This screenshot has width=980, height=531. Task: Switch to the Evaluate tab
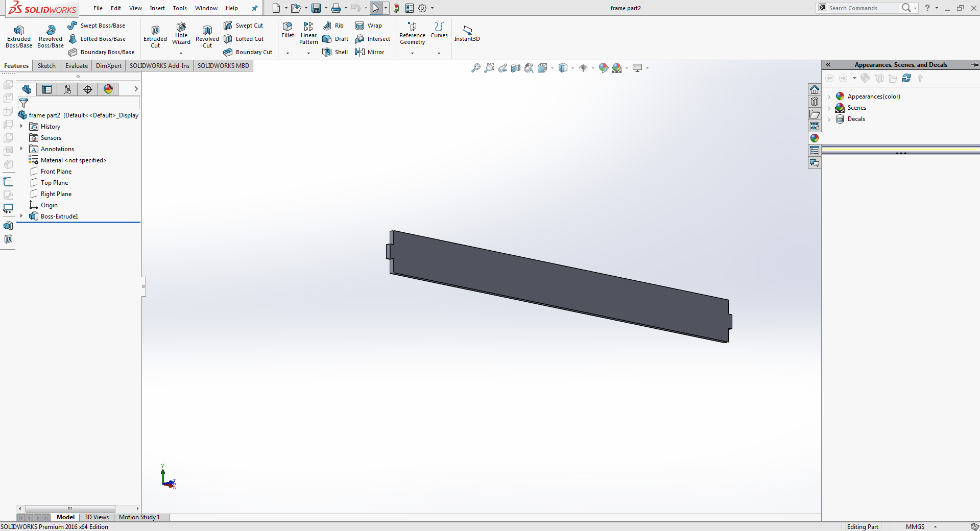click(77, 66)
